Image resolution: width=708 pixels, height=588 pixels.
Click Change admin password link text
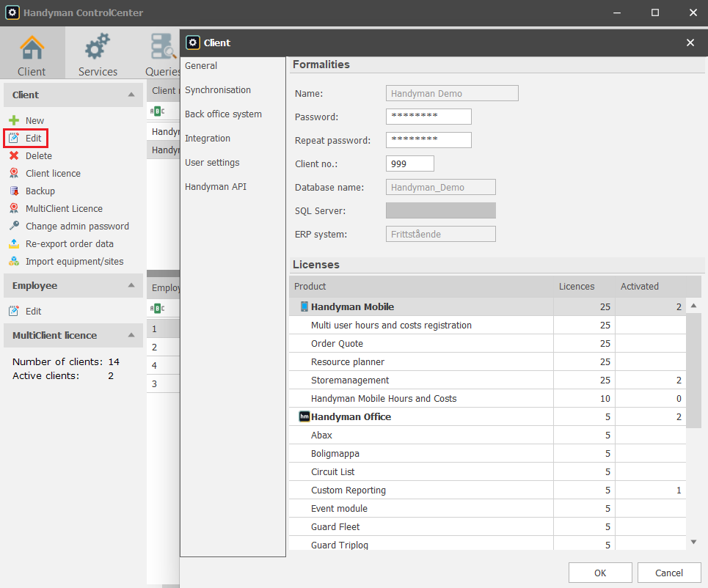[77, 226]
